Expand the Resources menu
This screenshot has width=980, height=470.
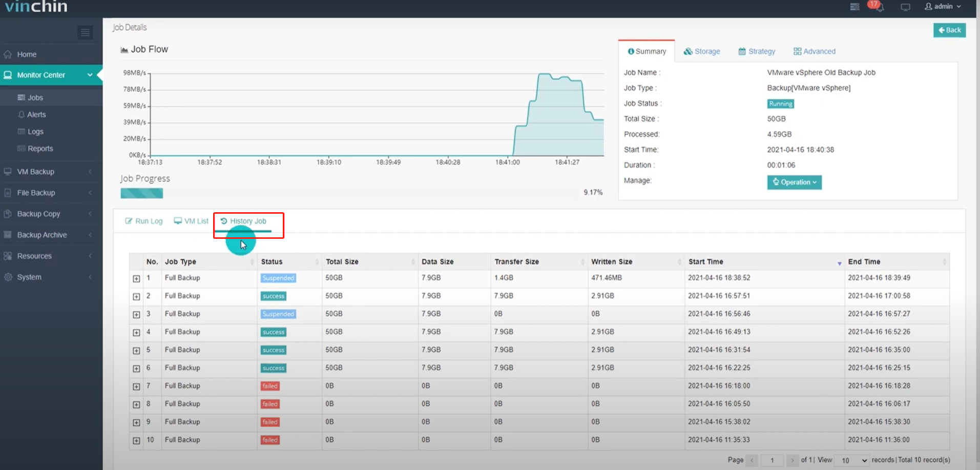[x=51, y=256]
